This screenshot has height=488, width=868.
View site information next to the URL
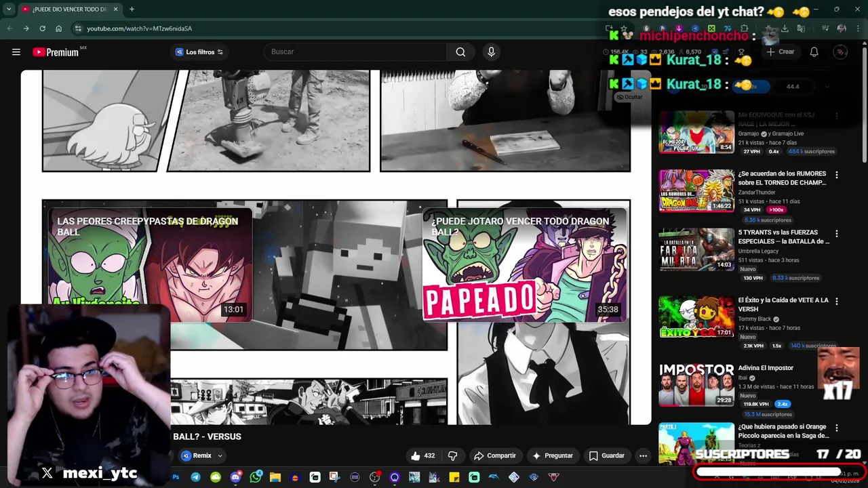coord(78,28)
